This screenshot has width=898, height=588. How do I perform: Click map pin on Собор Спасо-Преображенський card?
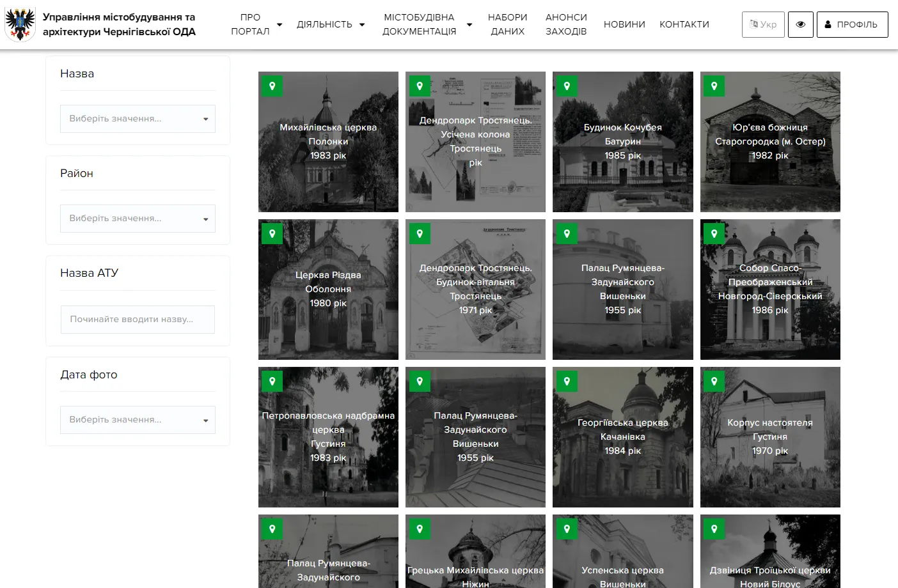(714, 234)
